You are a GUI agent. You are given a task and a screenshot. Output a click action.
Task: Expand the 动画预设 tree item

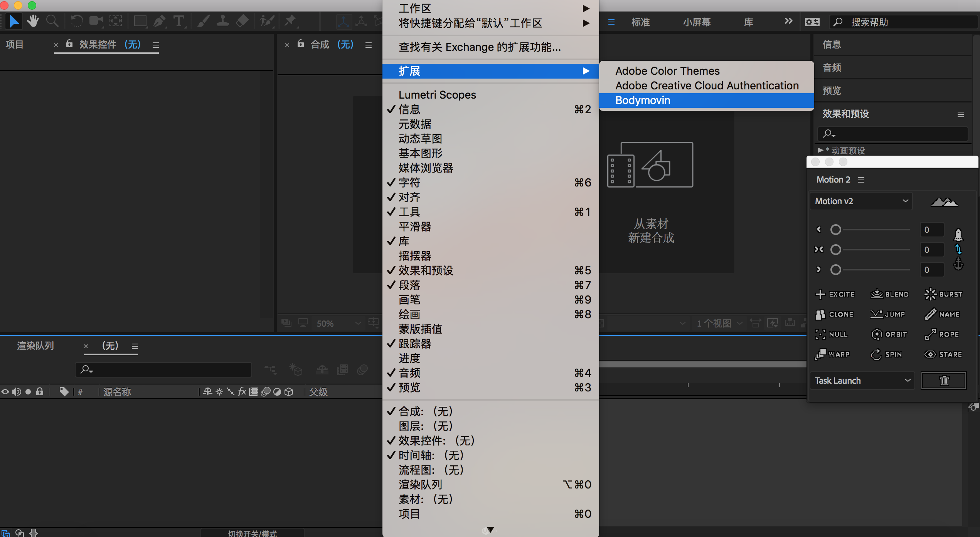(x=820, y=150)
